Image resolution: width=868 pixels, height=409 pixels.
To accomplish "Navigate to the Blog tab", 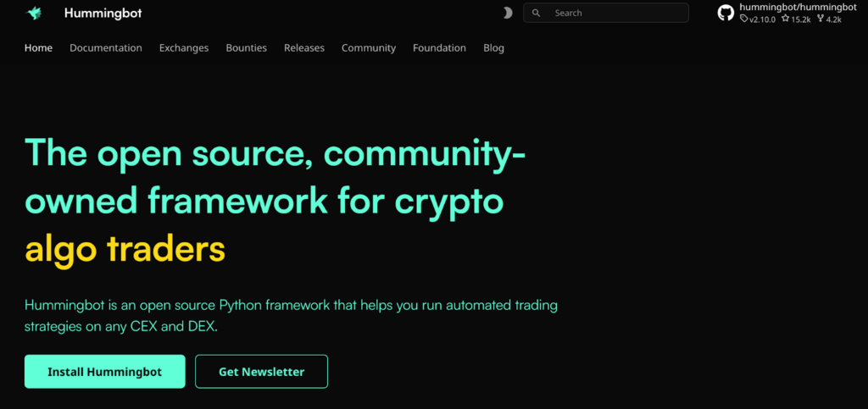I will 494,48.
